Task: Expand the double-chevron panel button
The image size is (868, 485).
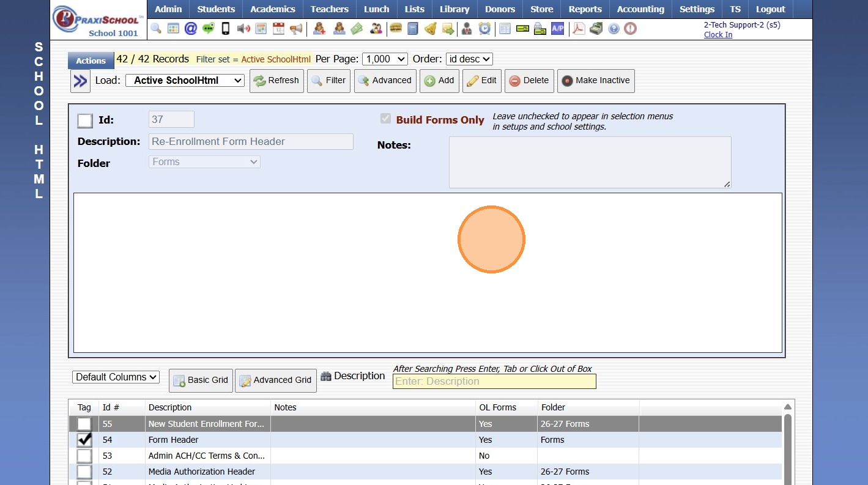Action: pyautogui.click(x=81, y=81)
